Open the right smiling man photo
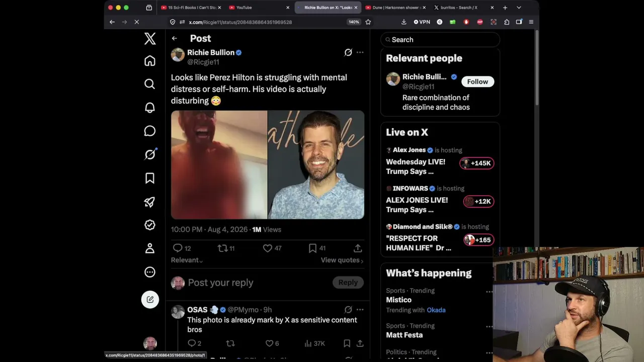Screen dimensions: 644x362 316,165
